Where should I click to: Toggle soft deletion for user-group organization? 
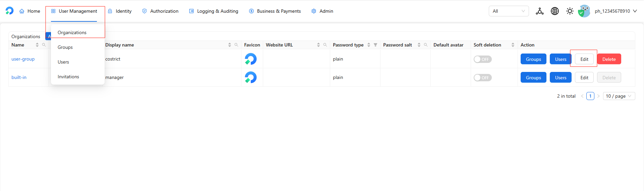482,59
